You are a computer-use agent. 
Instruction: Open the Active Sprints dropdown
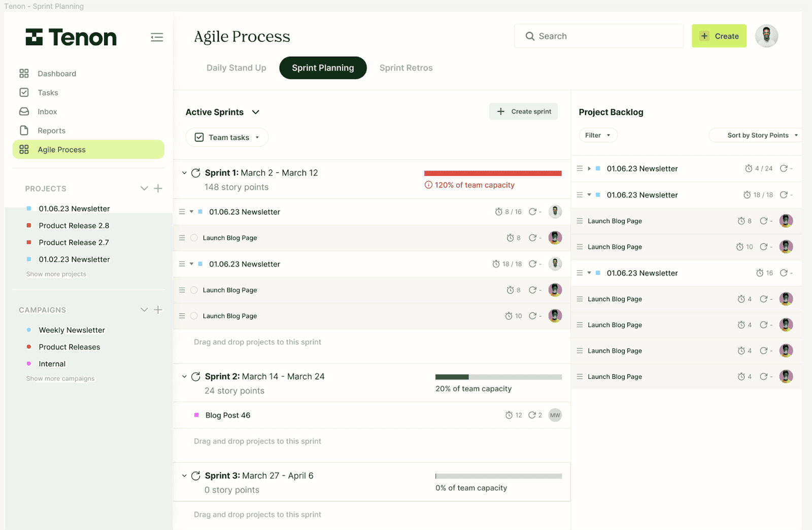(255, 112)
